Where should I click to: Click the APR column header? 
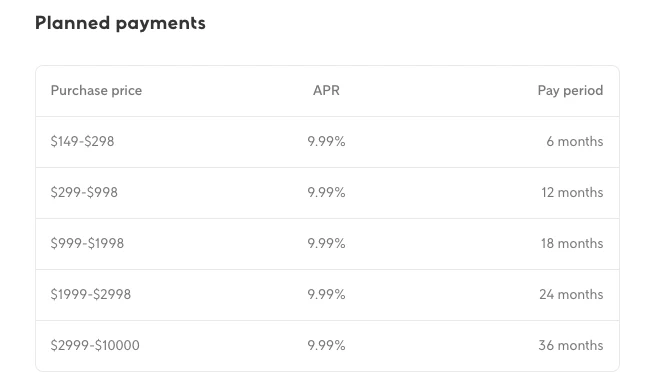pyautogui.click(x=326, y=90)
